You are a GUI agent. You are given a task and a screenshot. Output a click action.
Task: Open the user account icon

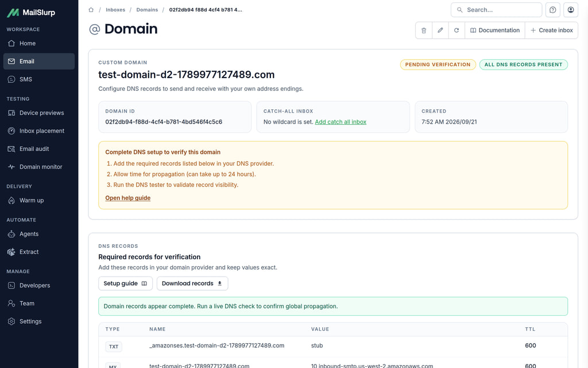click(570, 10)
